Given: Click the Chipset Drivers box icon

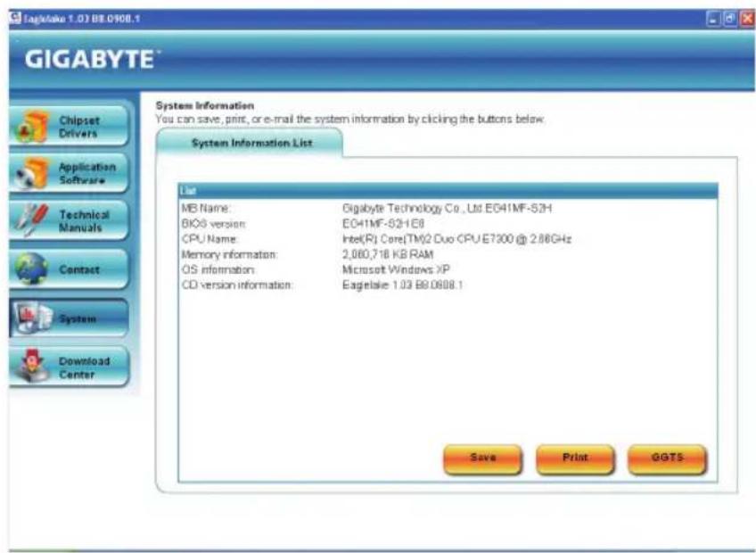Looking at the screenshot, I should point(33,128).
